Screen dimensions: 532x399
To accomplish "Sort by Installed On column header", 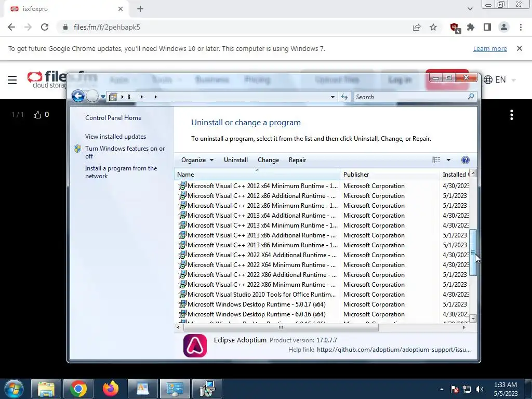I will pos(454,175).
